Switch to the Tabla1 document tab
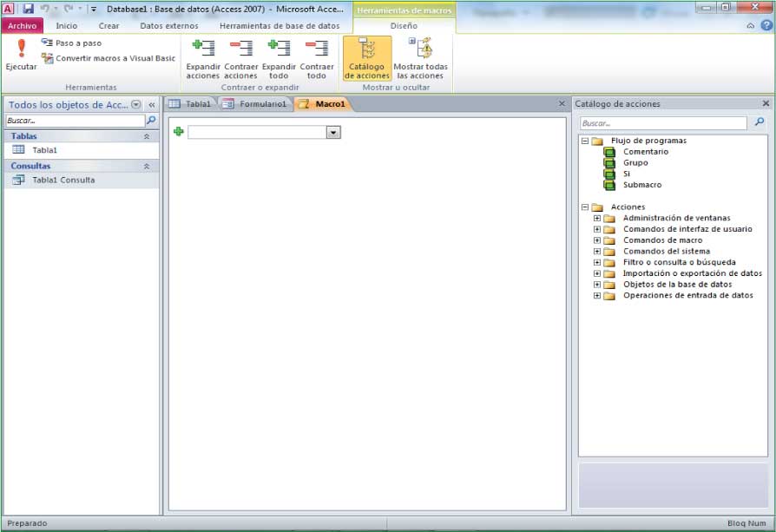Image resolution: width=776 pixels, height=532 pixels. pyautogui.click(x=191, y=104)
